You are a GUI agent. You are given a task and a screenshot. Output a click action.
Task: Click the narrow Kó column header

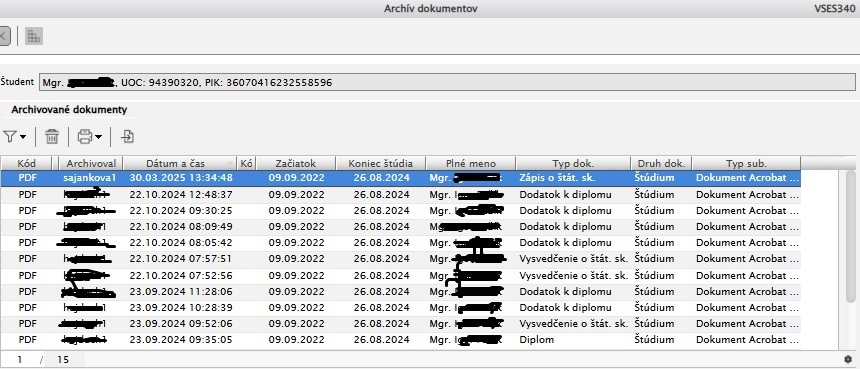(x=247, y=163)
